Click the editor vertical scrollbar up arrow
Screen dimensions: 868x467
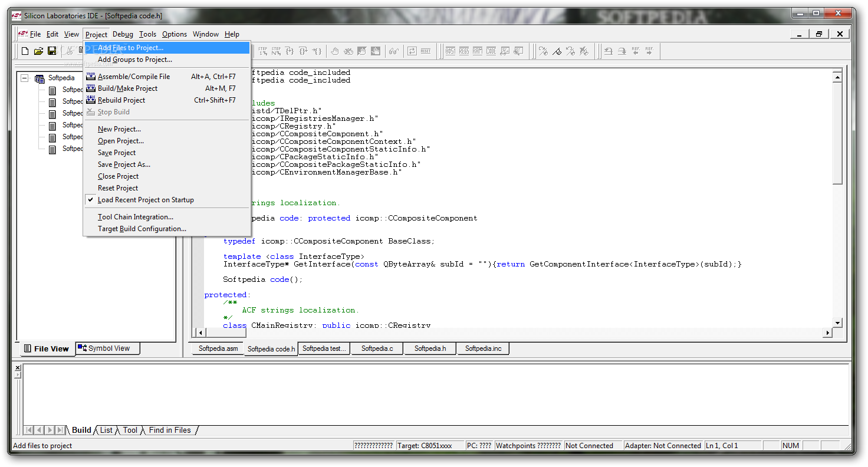click(x=837, y=77)
